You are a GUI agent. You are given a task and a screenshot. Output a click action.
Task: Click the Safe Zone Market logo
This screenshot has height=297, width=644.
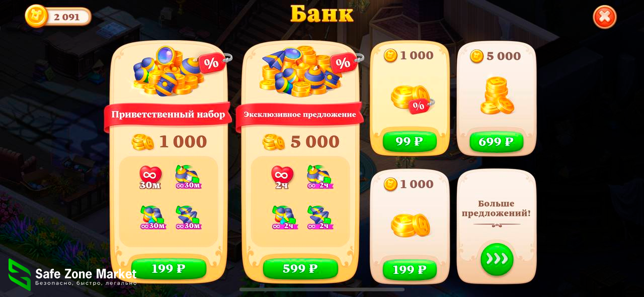click(72, 275)
